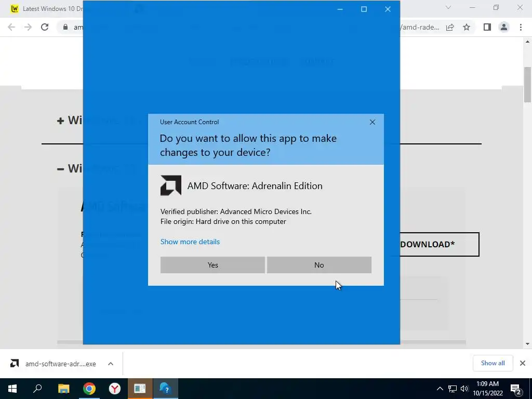Bookmark this tab star icon
532x399 pixels.
pyautogui.click(x=467, y=27)
